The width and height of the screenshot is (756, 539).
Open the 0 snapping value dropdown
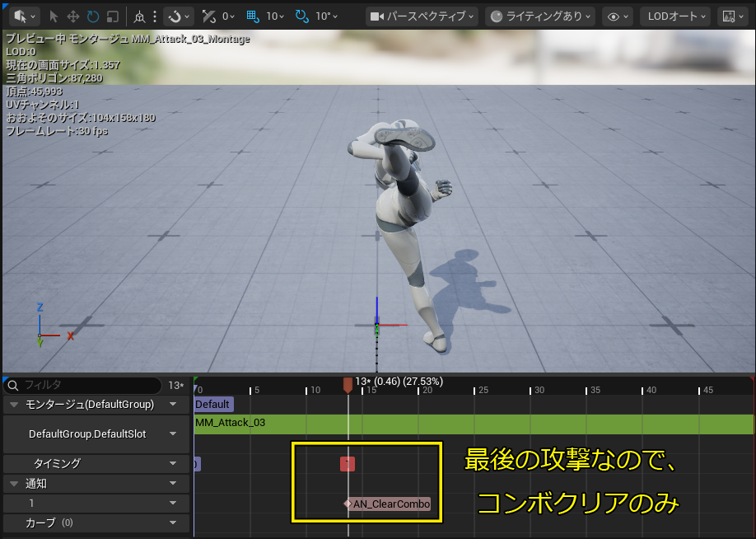click(x=228, y=16)
